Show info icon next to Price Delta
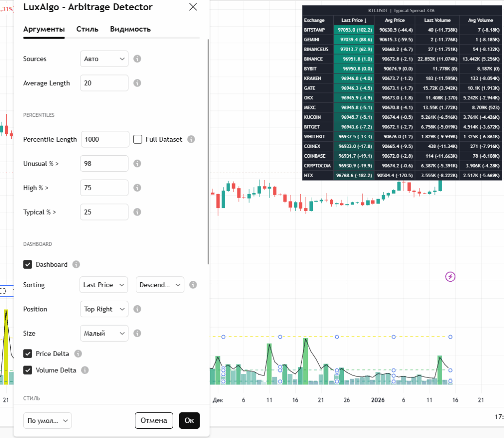Image resolution: width=504 pixels, height=438 pixels. (78, 354)
